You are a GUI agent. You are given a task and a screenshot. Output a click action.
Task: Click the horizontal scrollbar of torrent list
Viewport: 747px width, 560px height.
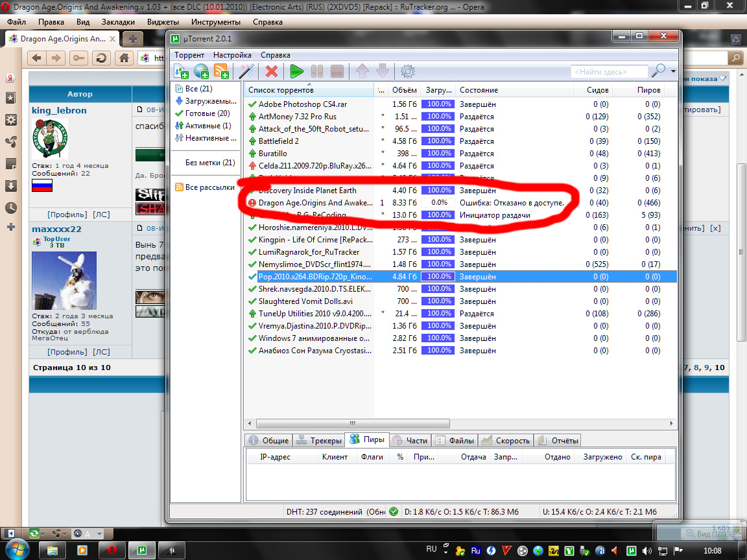pos(353,423)
